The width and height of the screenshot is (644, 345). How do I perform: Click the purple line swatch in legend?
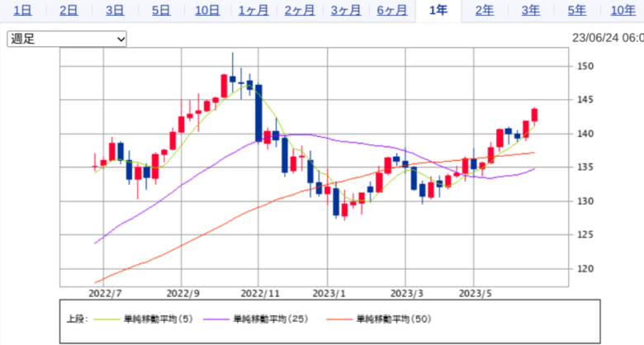pos(216,319)
